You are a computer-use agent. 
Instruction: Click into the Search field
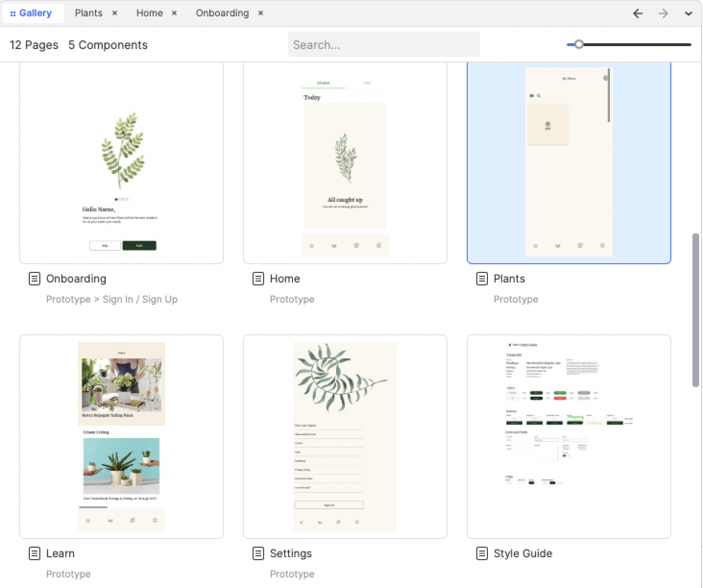tap(384, 45)
